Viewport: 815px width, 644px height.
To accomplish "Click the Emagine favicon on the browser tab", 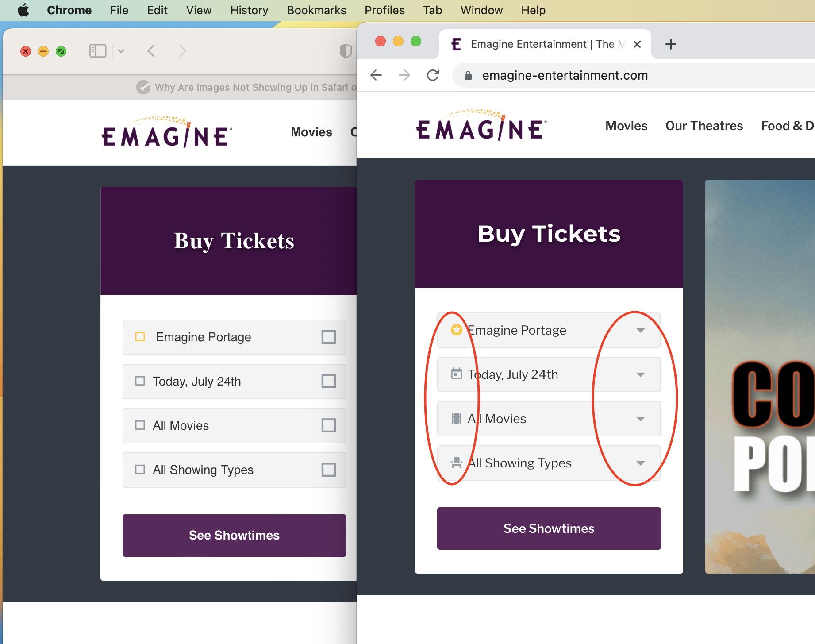I will [456, 44].
